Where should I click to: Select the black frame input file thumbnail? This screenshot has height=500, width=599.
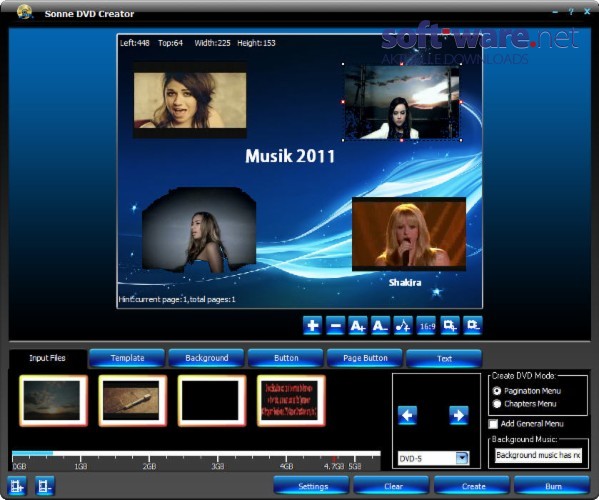click(x=212, y=401)
